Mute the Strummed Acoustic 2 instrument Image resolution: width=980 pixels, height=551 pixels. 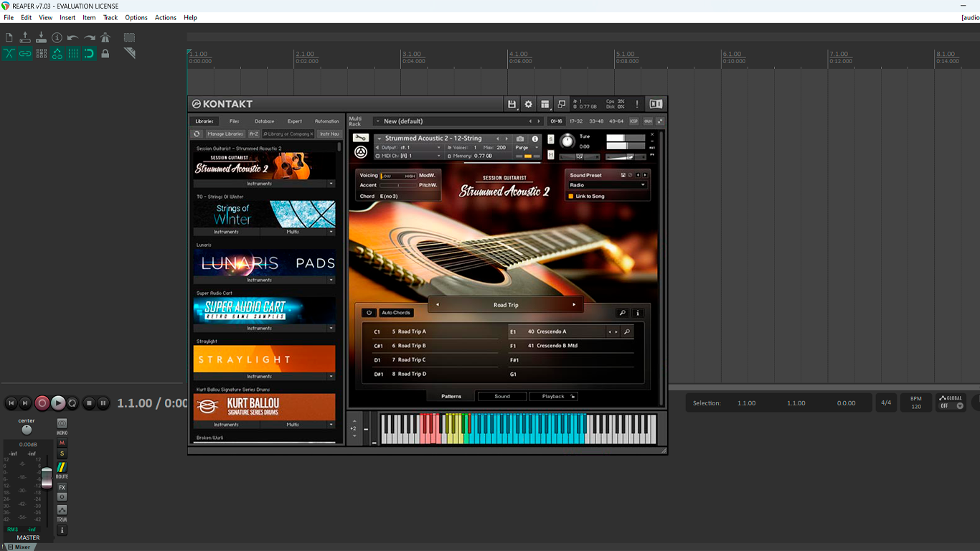(551, 155)
